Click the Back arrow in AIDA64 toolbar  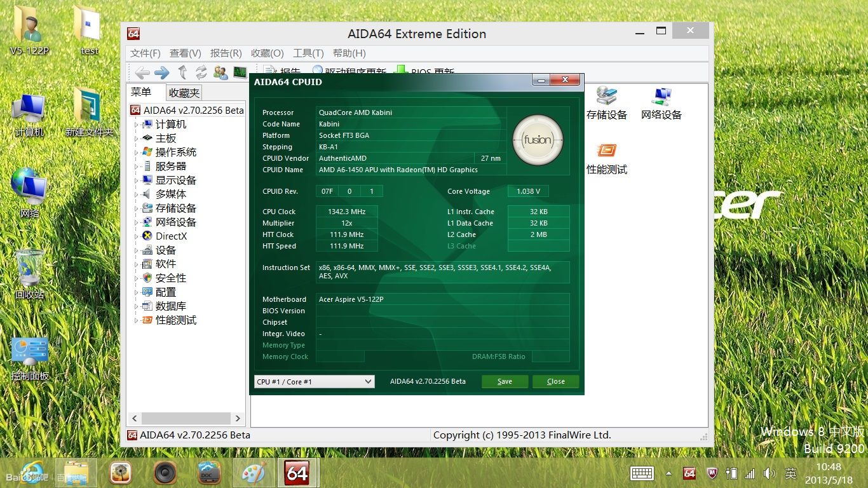(x=142, y=72)
